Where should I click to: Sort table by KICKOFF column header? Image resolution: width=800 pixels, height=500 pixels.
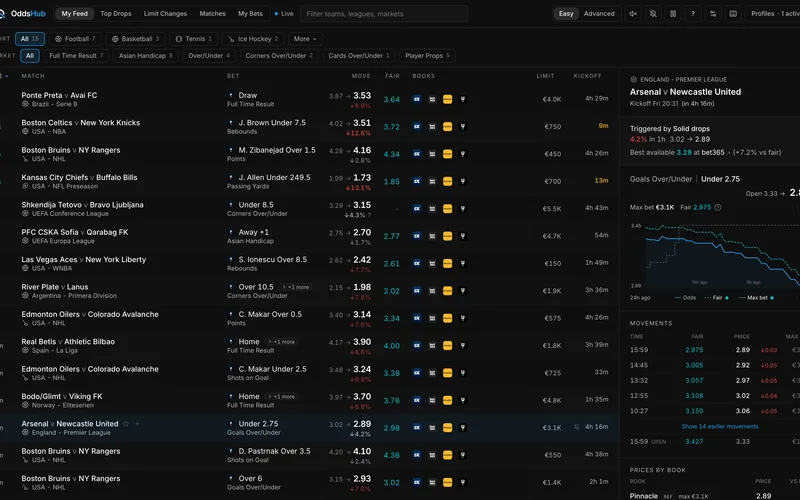coord(587,76)
